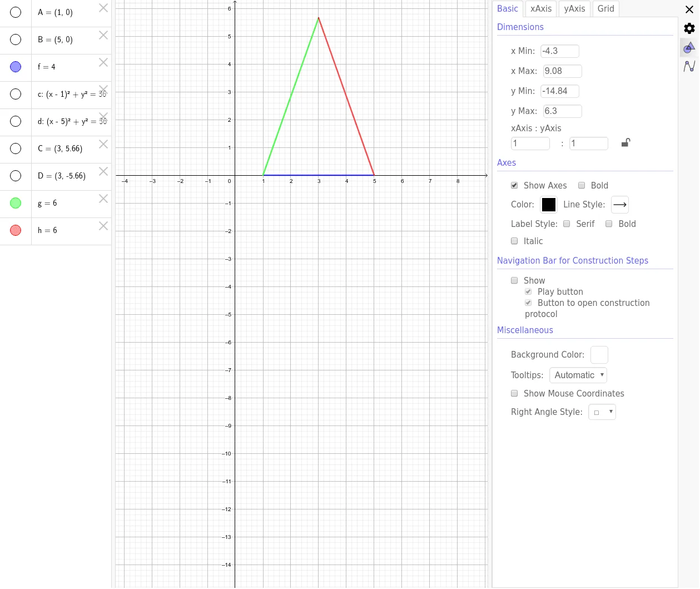This screenshot has height=589, width=700.
Task: Delete point D = (3, -5.66) with its X icon
Action: (103, 171)
